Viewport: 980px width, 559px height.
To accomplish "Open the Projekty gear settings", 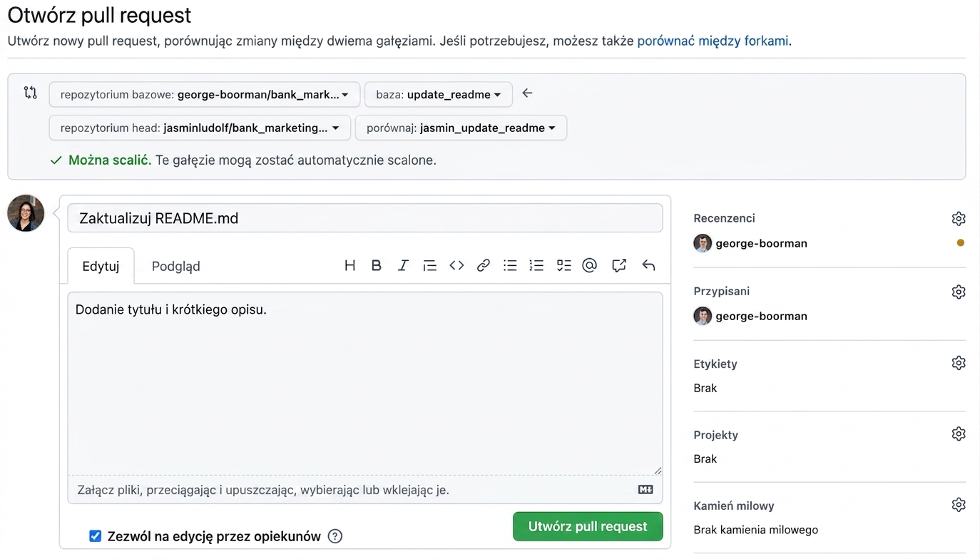I will [x=959, y=434].
